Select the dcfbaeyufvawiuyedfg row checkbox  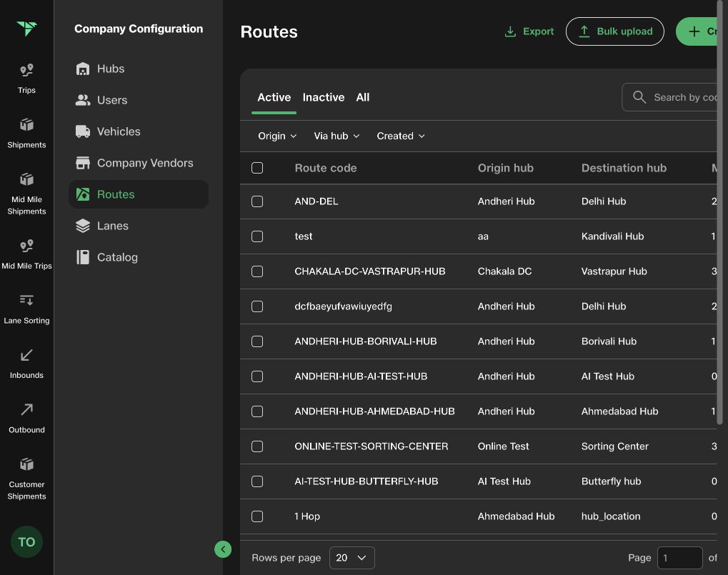coord(257,306)
